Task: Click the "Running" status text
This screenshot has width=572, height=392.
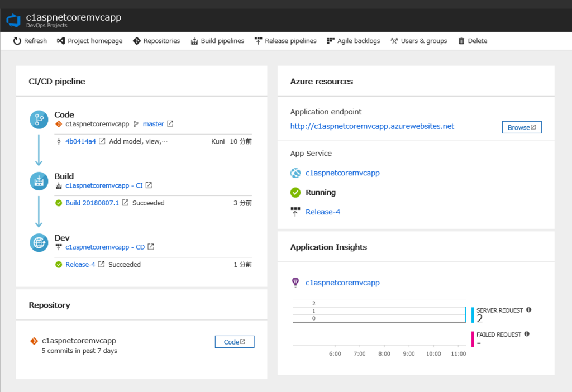Action: coord(321,192)
